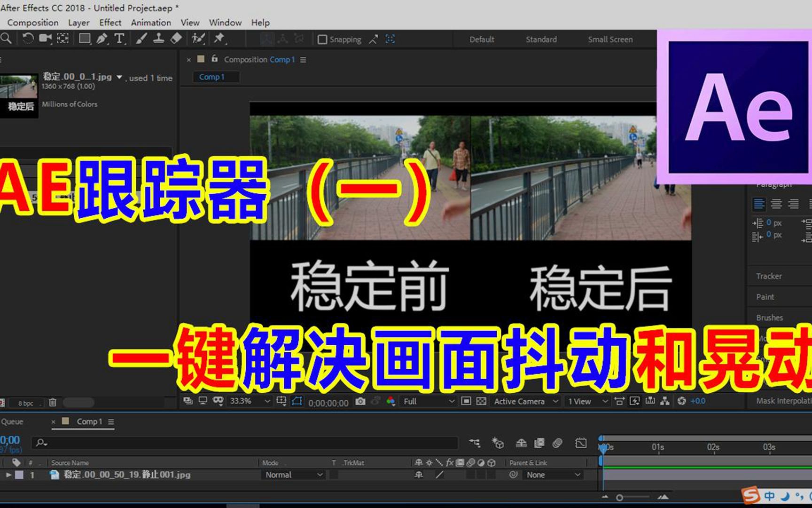812x508 pixels.
Task: Select the Pen tool
Action: (x=102, y=39)
